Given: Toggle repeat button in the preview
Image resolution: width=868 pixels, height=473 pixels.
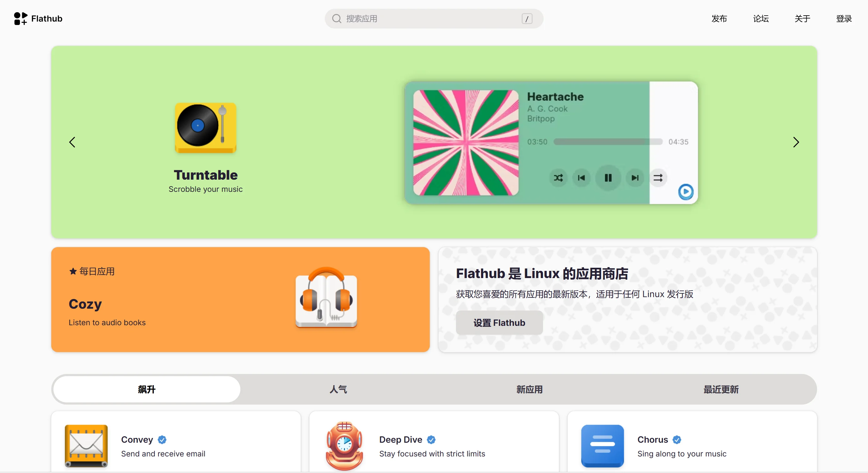Looking at the screenshot, I should point(658,177).
